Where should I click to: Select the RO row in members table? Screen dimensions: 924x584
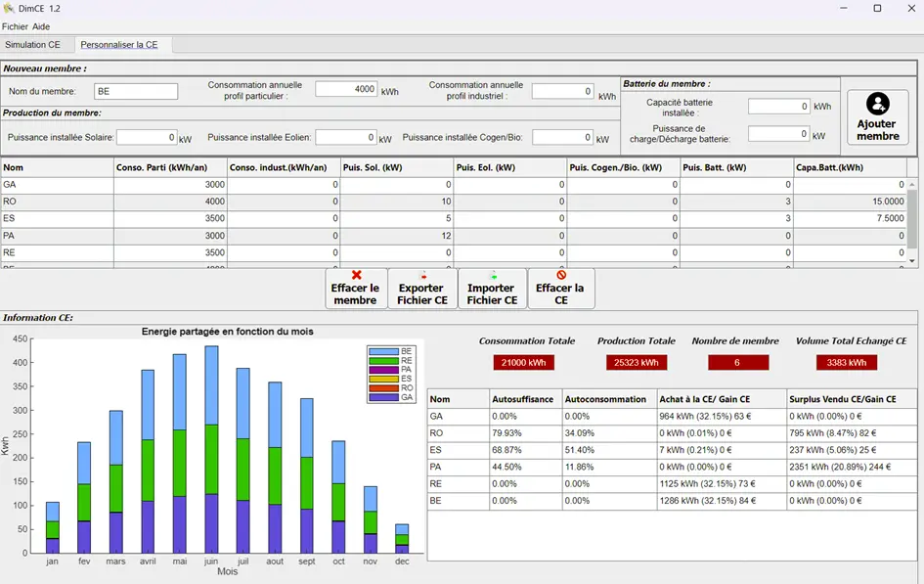pyautogui.click(x=57, y=202)
